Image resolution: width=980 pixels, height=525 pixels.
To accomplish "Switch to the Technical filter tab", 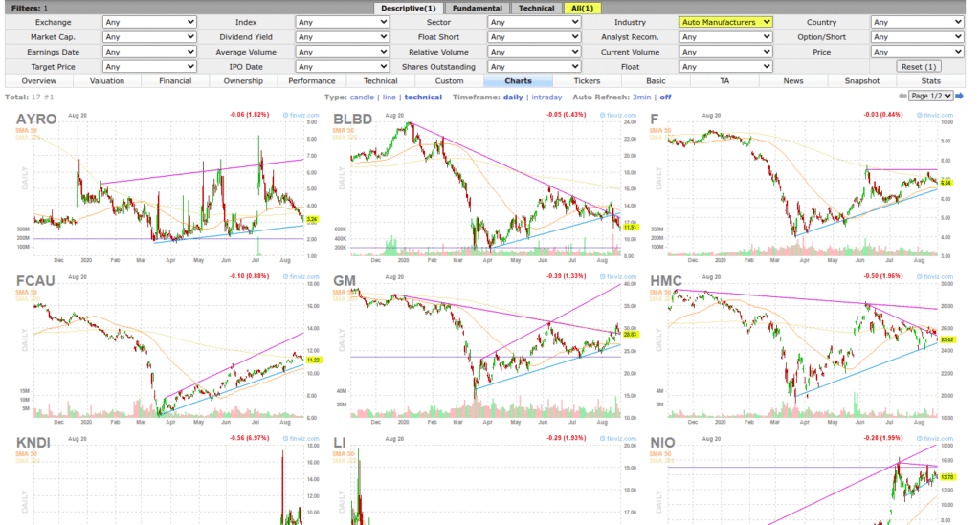I will (536, 8).
